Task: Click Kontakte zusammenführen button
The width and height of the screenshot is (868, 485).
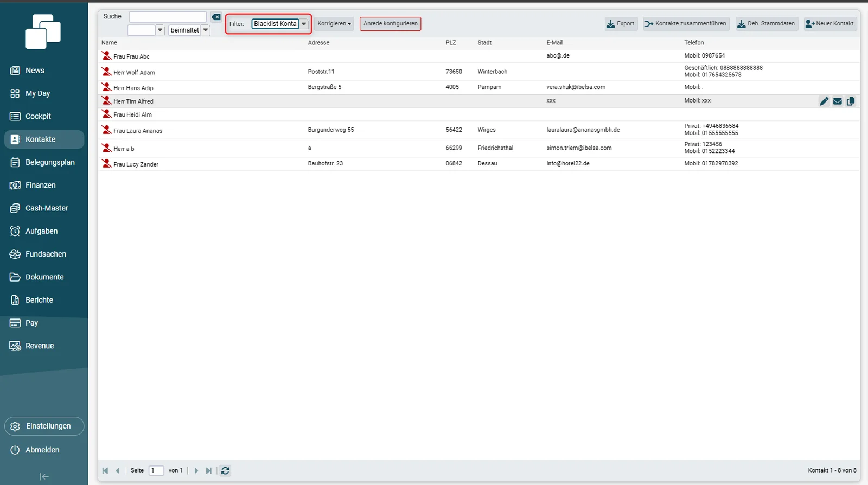Action: point(686,24)
